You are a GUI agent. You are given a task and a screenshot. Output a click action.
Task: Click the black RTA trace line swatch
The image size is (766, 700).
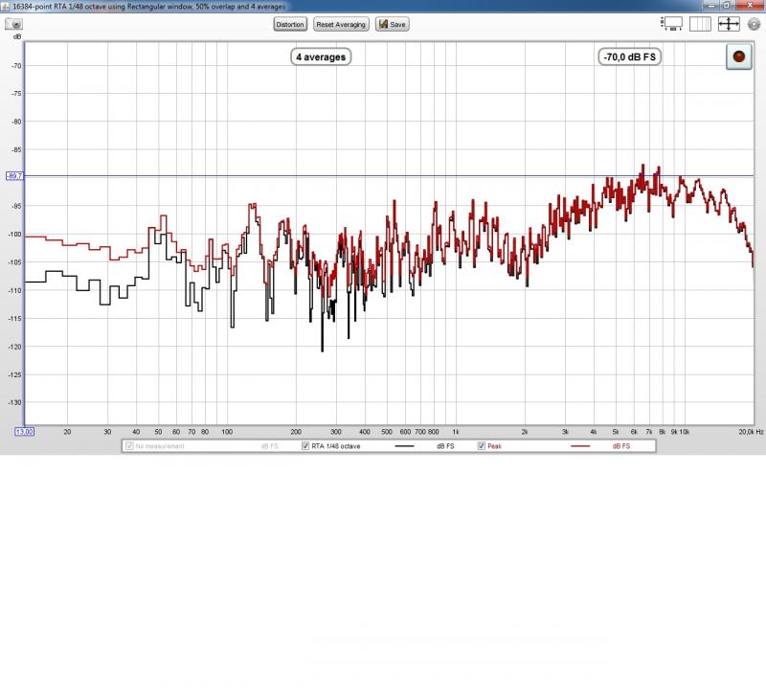(410, 446)
